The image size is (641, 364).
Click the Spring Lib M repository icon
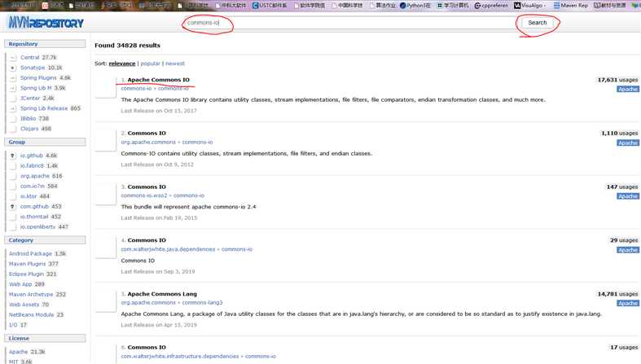13,88
